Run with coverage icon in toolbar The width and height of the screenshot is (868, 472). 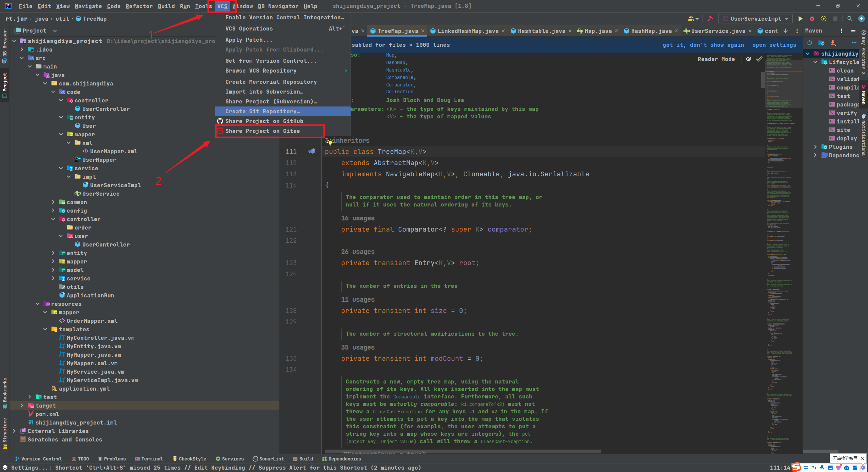pos(823,19)
